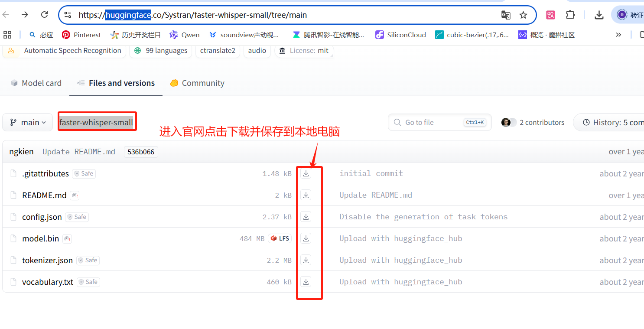
Task: Open the .gitattributes file
Action: pyautogui.click(x=46, y=173)
